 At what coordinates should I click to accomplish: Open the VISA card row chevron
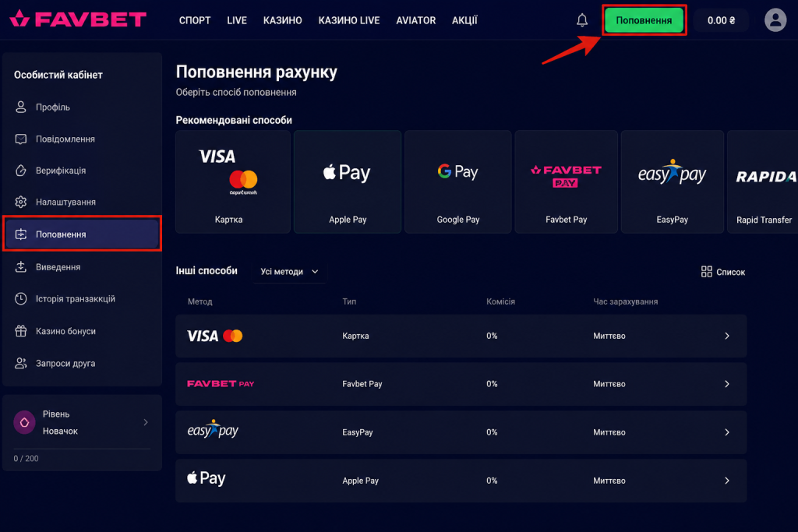(727, 336)
